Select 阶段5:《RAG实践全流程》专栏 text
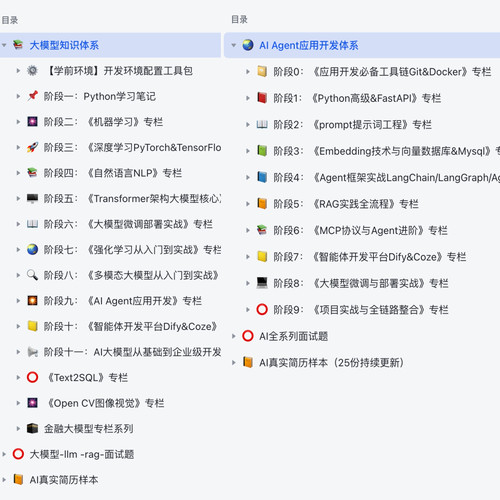 (346, 204)
